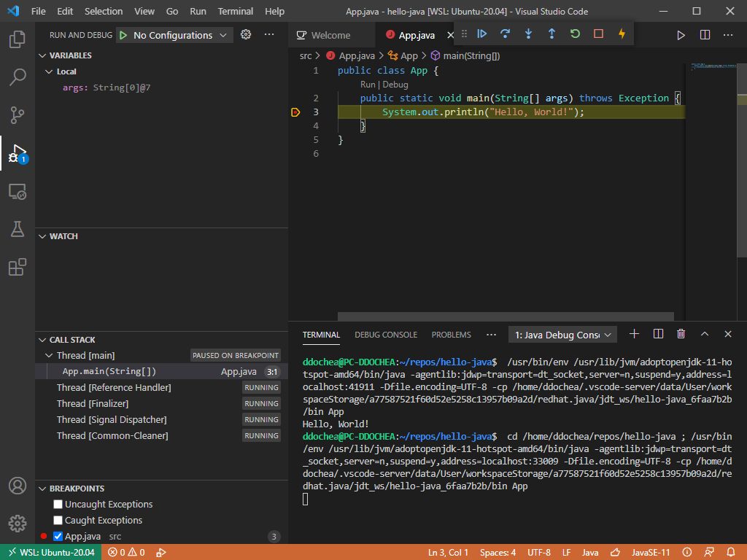Click Hot Code Replace lightning icon
Screen dimensions: 747x560
[622, 34]
